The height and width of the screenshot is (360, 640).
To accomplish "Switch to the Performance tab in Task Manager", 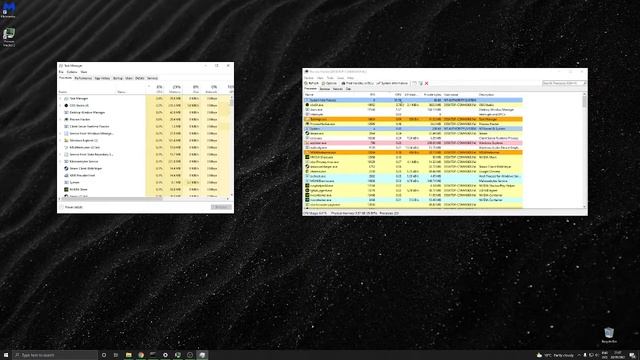I will [83, 78].
